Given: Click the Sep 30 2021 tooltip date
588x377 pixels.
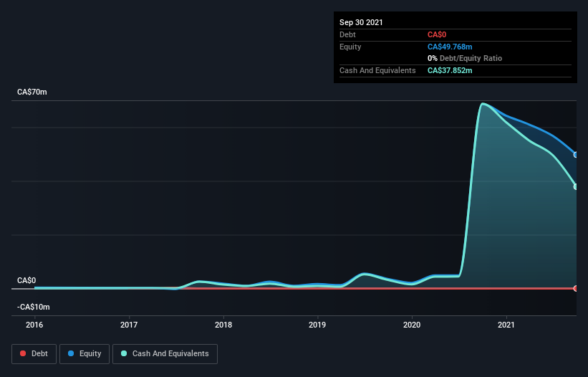Looking at the screenshot, I should [361, 22].
